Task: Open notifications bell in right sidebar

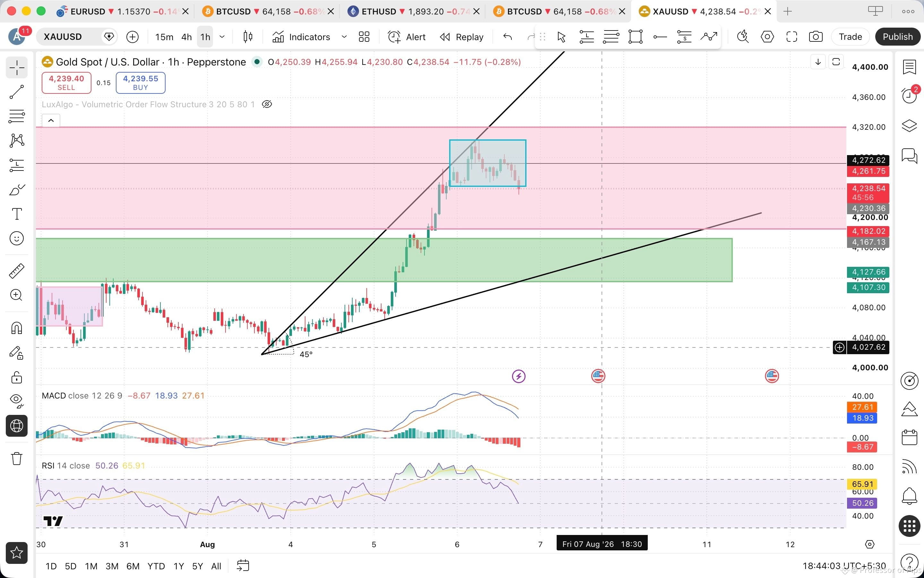Action: click(910, 496)
